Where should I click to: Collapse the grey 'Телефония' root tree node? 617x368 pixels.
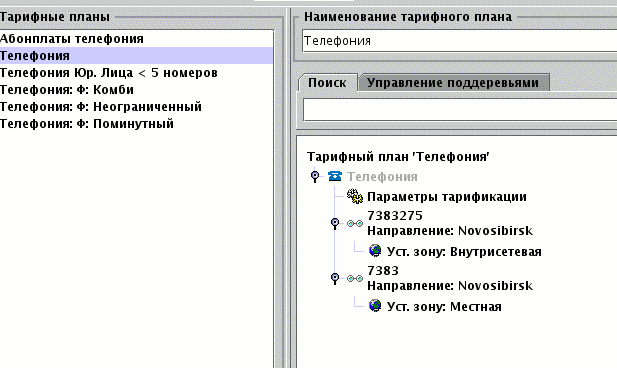(315, 176)
